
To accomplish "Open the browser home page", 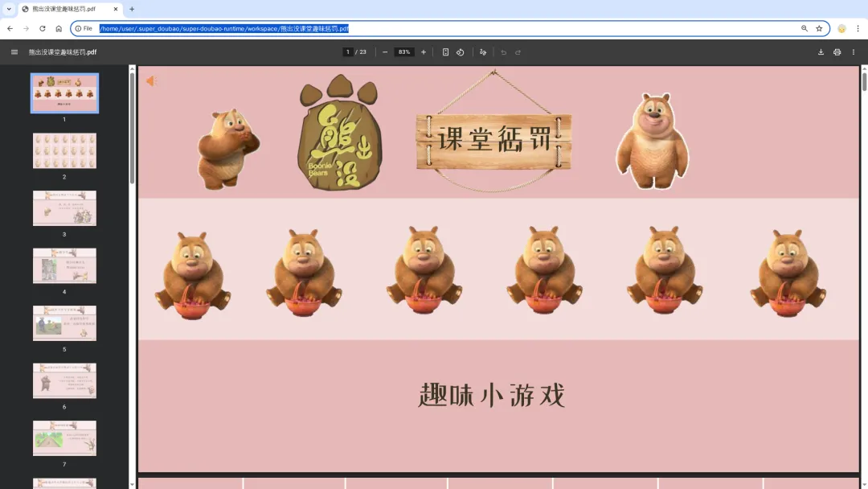I will coord(59,28).
